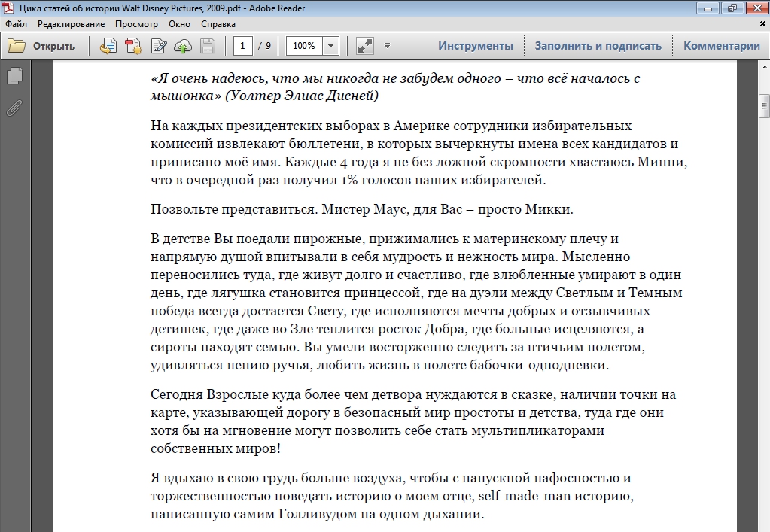Click the Adobe Reader title bar icon
Screen dimensions: 770x532
(8, 8)
